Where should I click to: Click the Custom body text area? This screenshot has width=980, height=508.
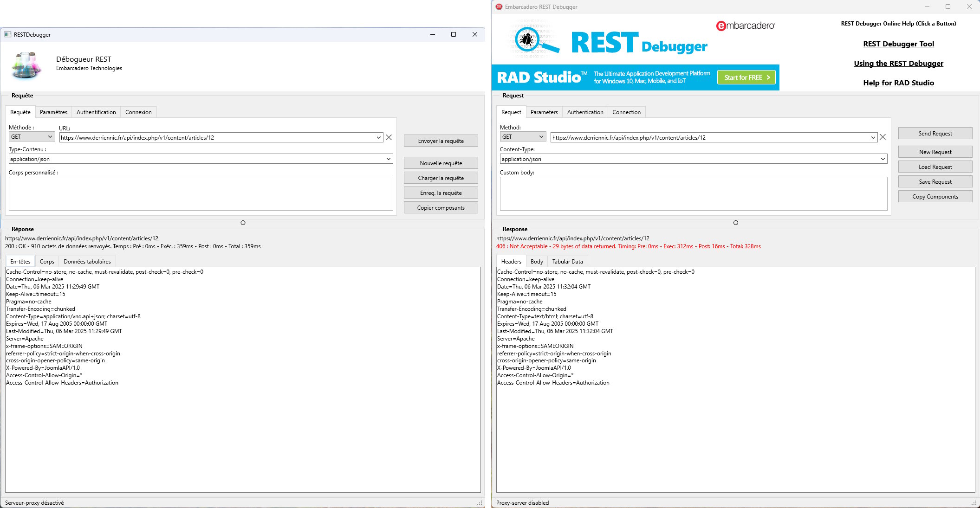coord(694,194)
